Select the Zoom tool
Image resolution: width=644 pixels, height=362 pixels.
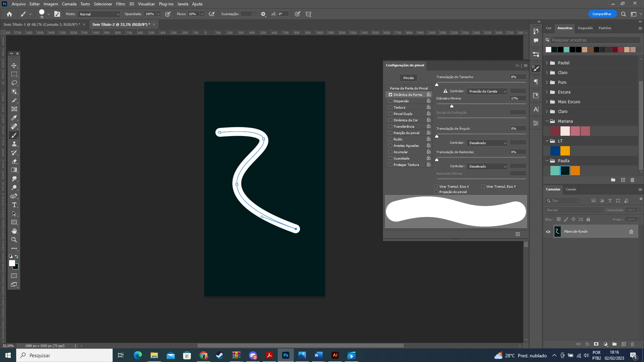[14, 240]
